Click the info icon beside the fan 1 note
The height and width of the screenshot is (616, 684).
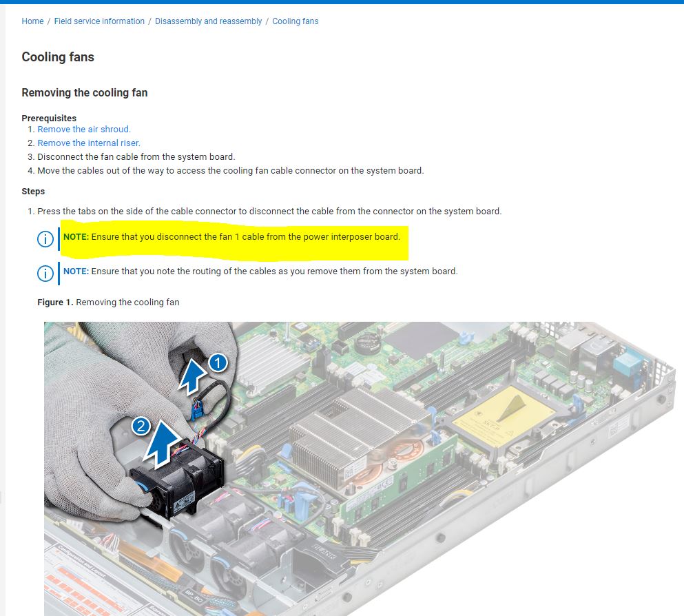(45, 238)
